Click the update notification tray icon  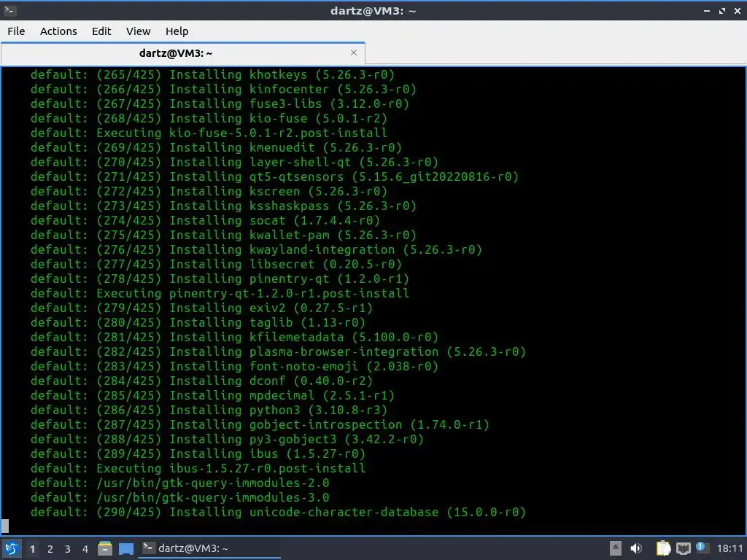click(x=702, y=548)
